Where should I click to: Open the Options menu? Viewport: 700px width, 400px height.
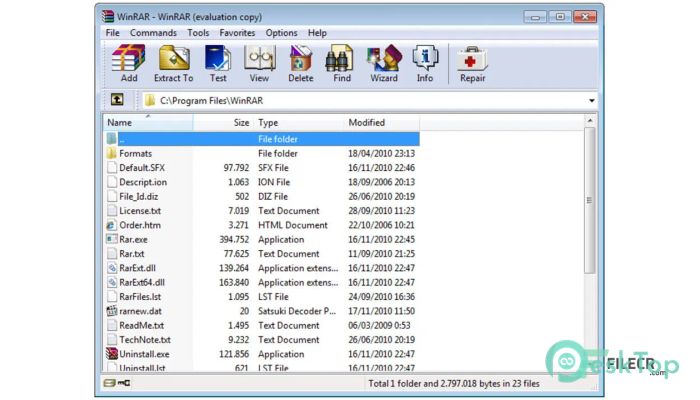point(281,33)
